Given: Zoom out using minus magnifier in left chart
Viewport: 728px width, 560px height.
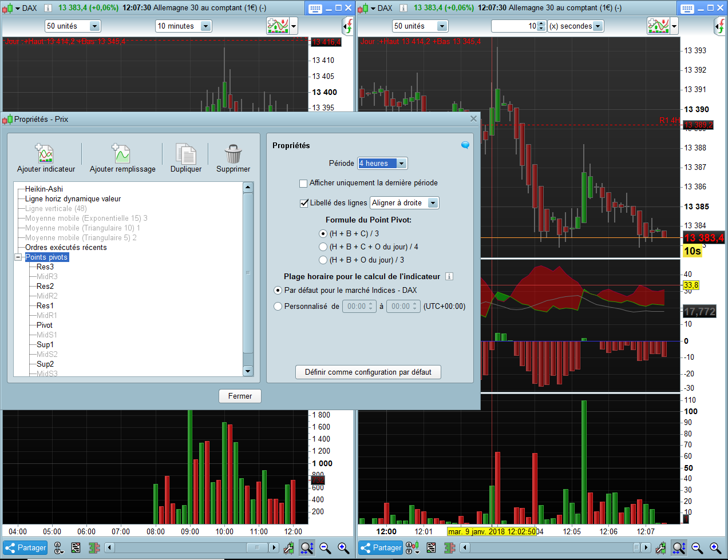Looking at the screenshot, I should tap(325, 548).
